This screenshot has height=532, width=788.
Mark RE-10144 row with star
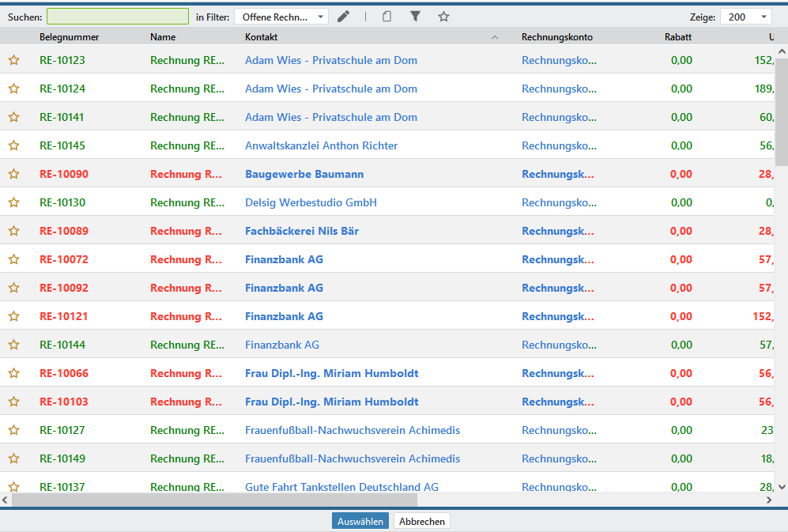click(13, 345)
